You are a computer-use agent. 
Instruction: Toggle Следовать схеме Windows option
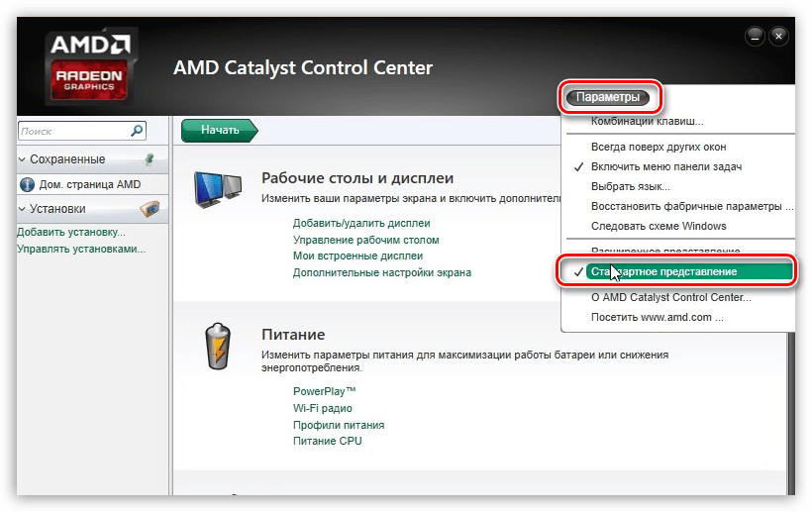click(659, 226)
